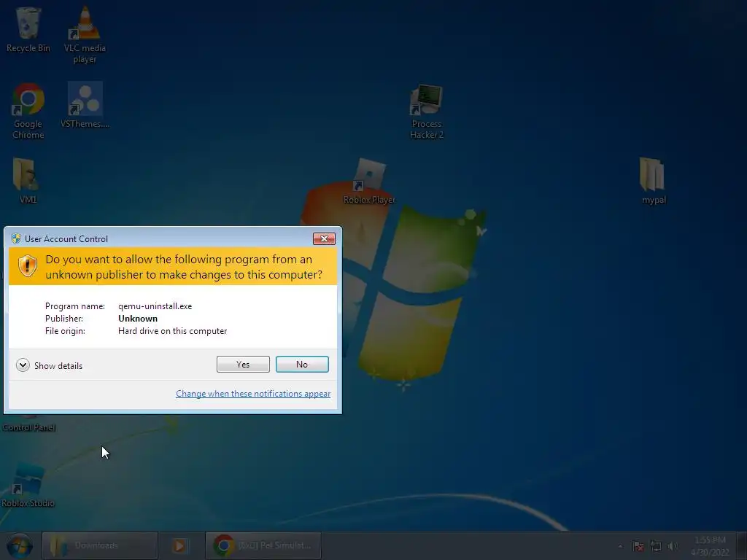Image resolution: width=747 pixels, height=560 pixels.
Task: Switch to Downloads folder taskbar button
Action: [99, 545]
